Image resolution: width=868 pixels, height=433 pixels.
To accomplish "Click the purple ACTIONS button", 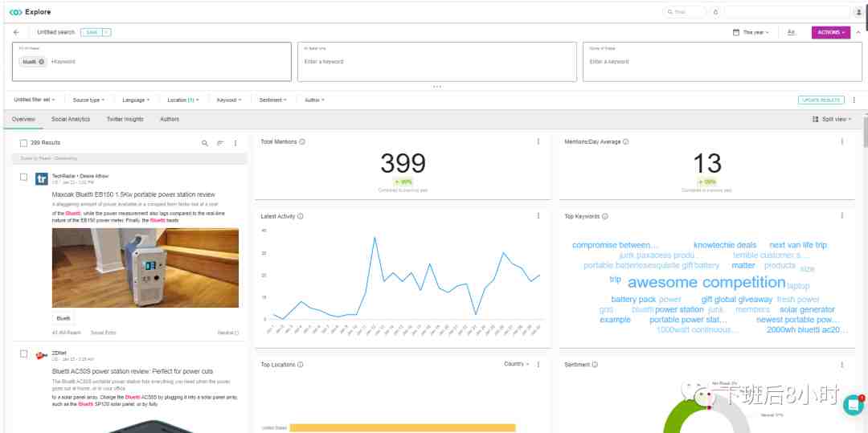I will (x=831, y=33).
